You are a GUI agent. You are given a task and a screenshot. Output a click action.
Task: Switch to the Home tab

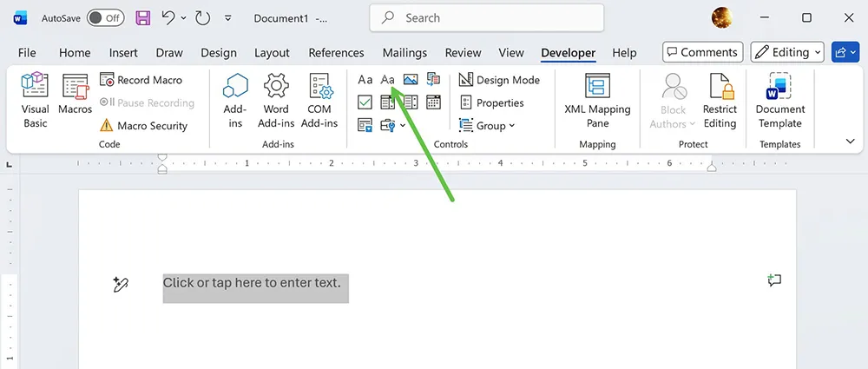click(75, 53)
